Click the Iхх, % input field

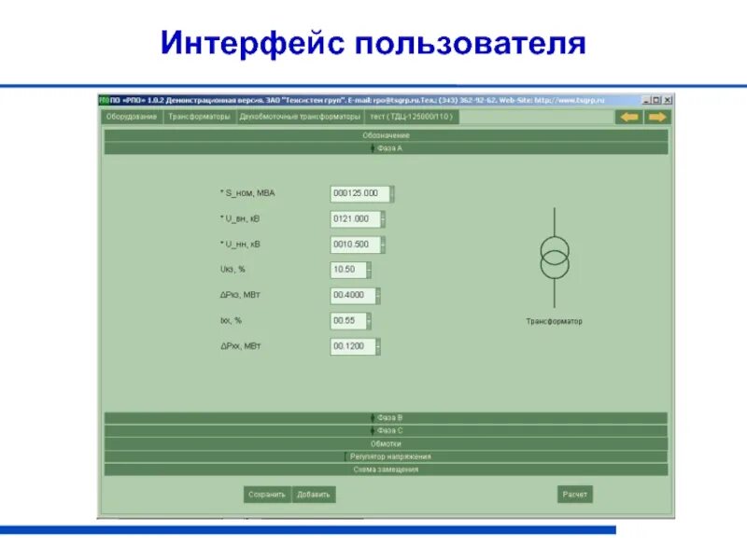tap(348, 321)
